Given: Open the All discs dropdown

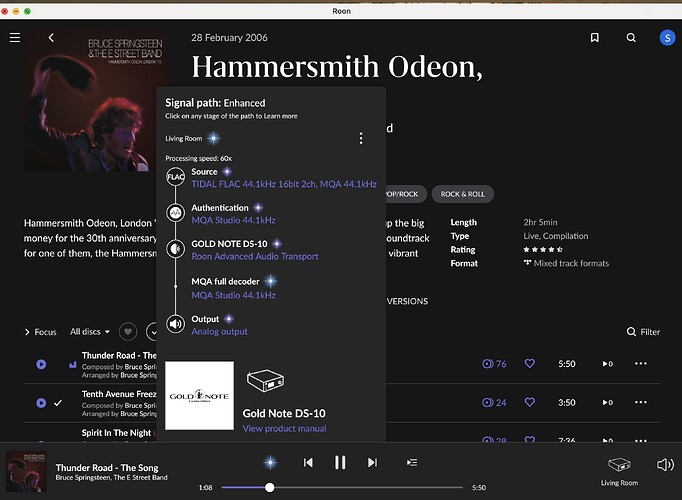Looking at the screenshot, I should point(90,332).
